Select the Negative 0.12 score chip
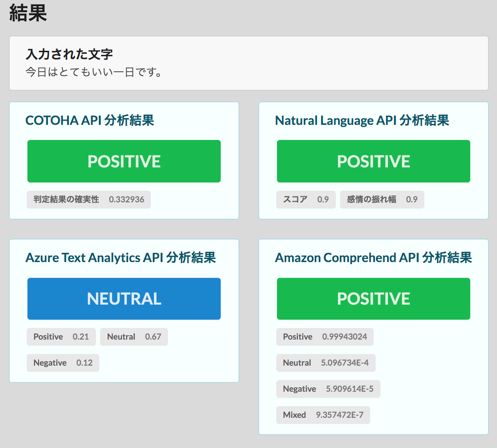 (x=63, y=363)
